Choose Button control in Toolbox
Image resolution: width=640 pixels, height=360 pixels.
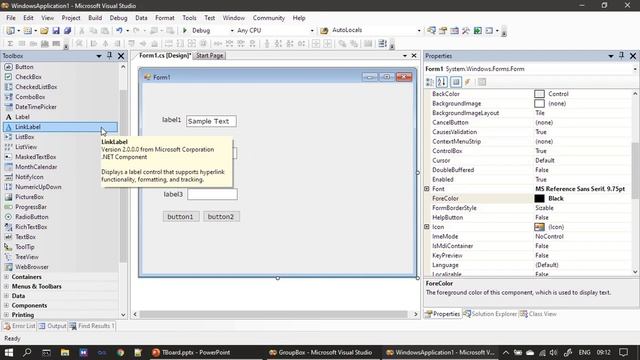click(60, 67)
